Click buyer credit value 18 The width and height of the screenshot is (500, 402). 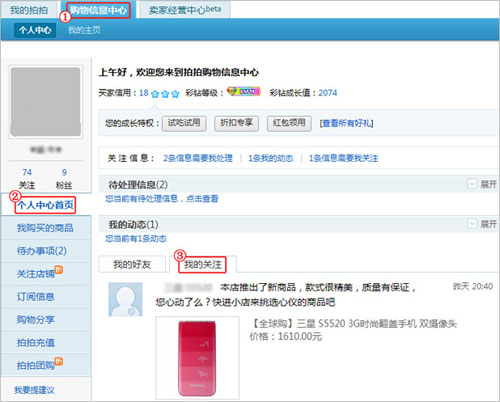[144, 93]
